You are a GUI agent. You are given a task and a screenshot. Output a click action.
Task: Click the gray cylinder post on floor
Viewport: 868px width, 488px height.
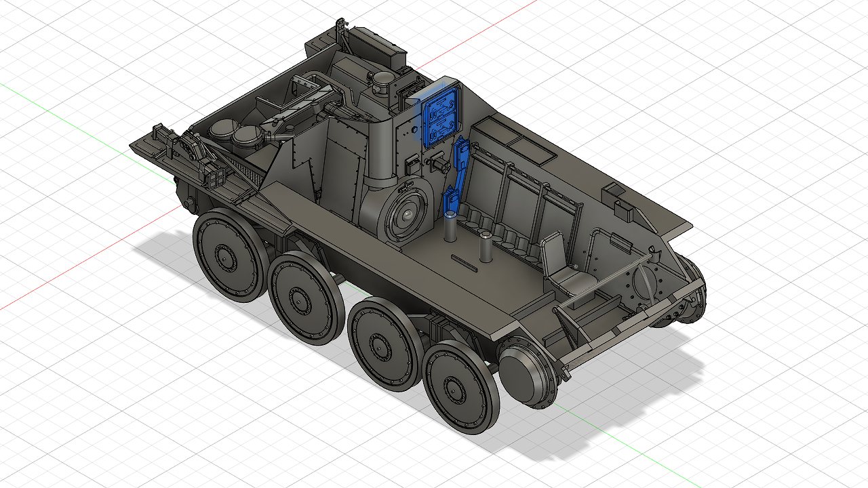coord(486,247)
